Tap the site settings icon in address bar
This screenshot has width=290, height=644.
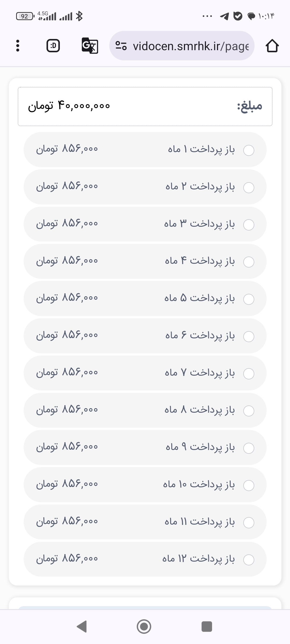pyautogui.click(x=121, y=46)
